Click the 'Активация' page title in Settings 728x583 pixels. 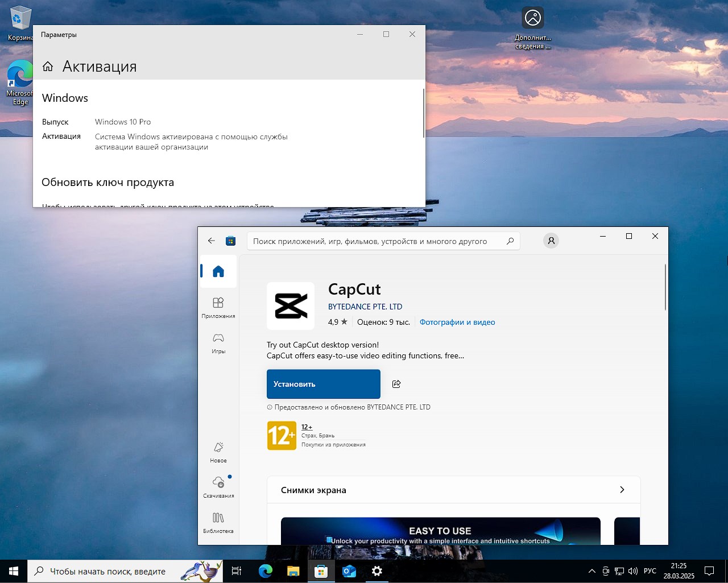(x=100, y=67)
